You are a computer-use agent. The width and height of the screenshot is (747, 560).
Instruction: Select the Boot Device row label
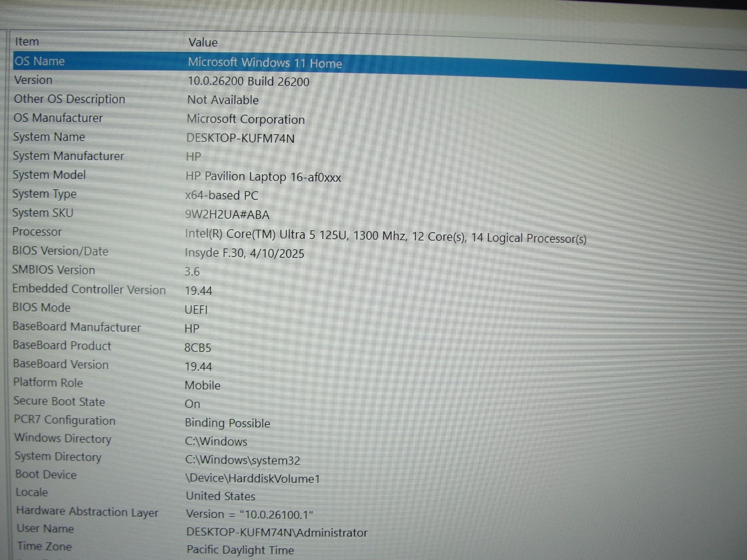click(x=46, y=475)
